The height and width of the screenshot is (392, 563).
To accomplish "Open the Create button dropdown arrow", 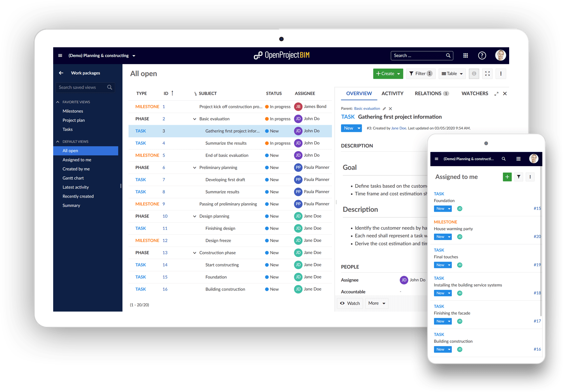I will pyautogui.click(x=398, y=74).
